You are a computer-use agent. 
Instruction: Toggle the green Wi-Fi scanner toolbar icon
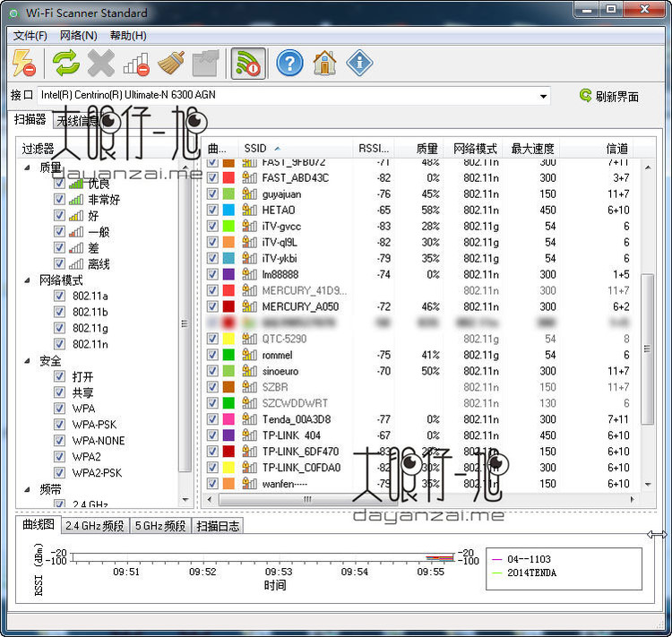(x=247, y=64)
